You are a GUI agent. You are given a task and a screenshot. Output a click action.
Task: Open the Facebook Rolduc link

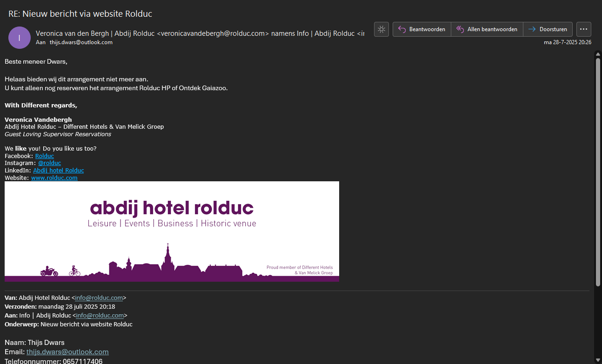click(x=45, y=156)
